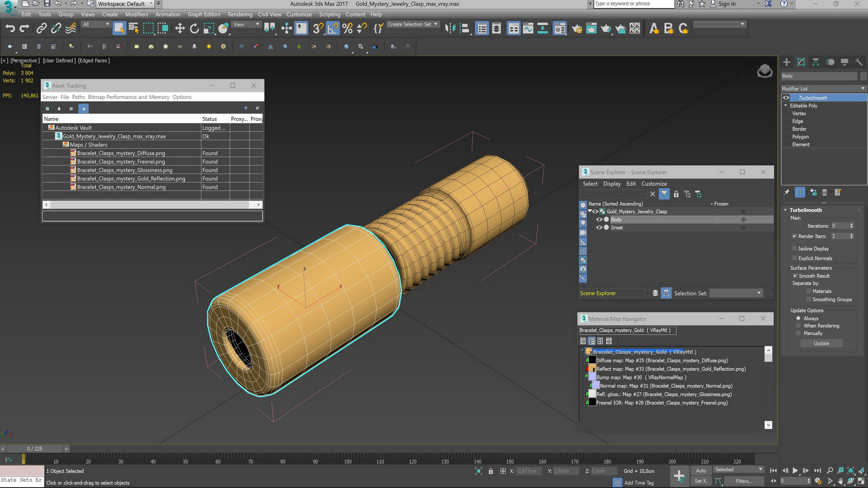This screenshot has width=868, height=488.
Task: Toggle the Iinset object's eye icon
Action: [x=599, y=228]
